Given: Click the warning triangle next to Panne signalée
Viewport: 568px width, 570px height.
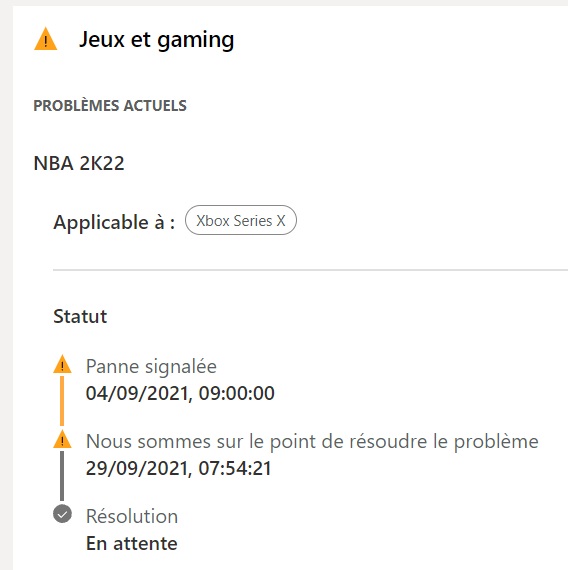Looking at the screenshot, I should point(62,364).
